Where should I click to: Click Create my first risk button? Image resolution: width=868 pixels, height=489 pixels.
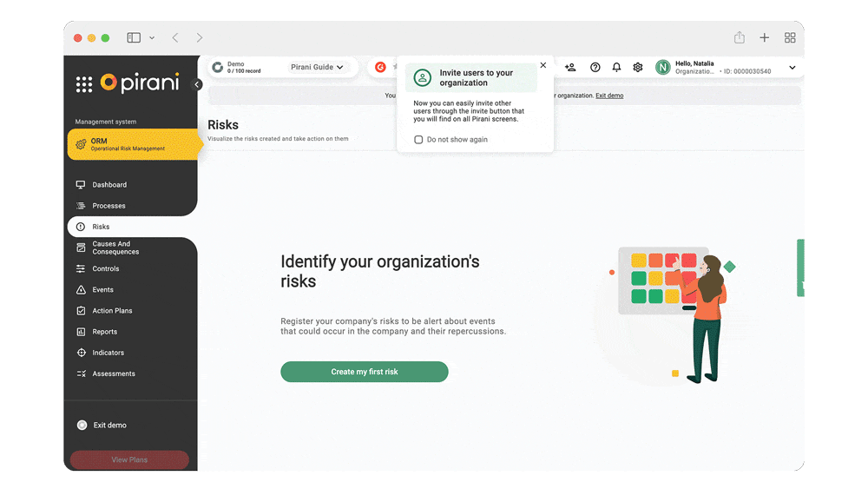click(x=364, y=372)
